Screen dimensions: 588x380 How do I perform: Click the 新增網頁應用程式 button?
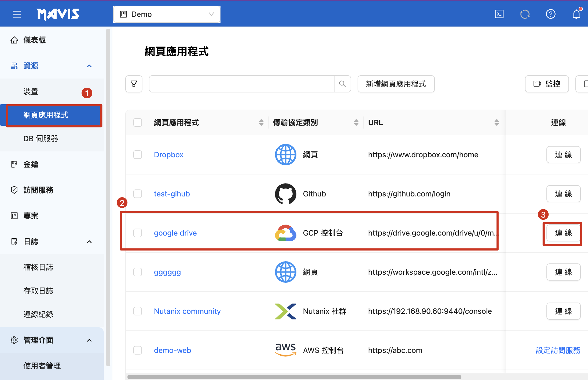pos(396,84)
